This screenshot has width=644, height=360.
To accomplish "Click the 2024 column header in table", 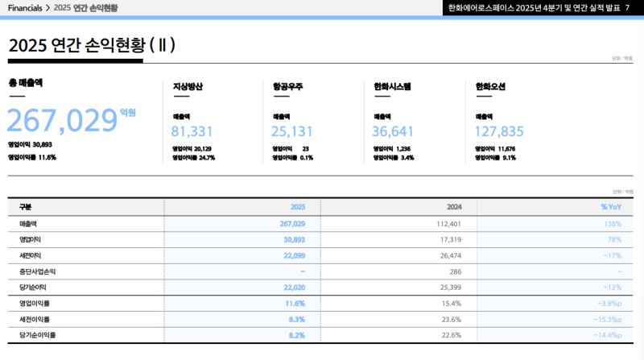I will [452, 207].
